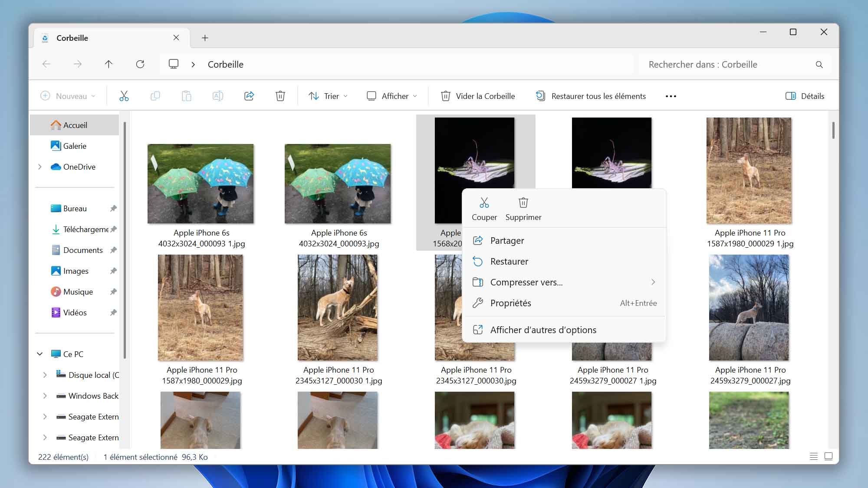
Task: Click Corbeille in the address breadcrumb
Action: (x=225, y=64)
